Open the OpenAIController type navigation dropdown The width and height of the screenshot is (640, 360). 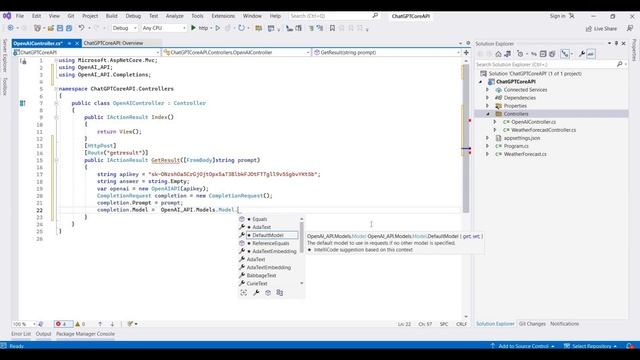tap(237, 52)
